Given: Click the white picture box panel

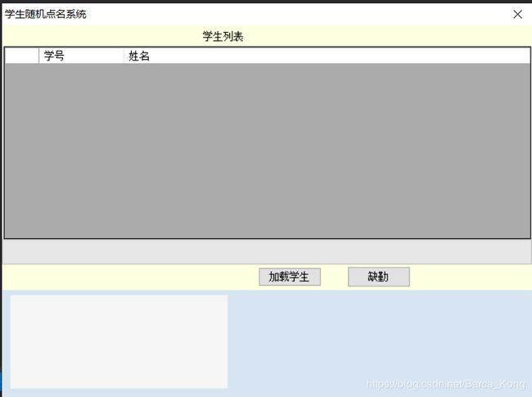Looking at the screenshot, I should (x=119, y=341).
